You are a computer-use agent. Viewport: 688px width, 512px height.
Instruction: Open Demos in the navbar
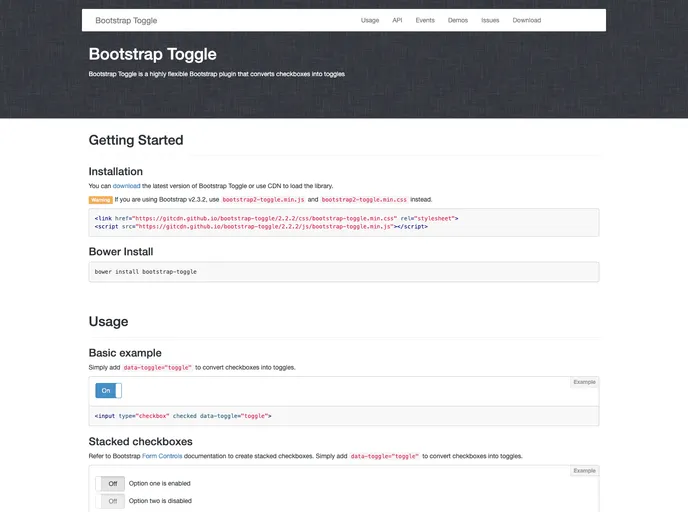click(458, 20)
